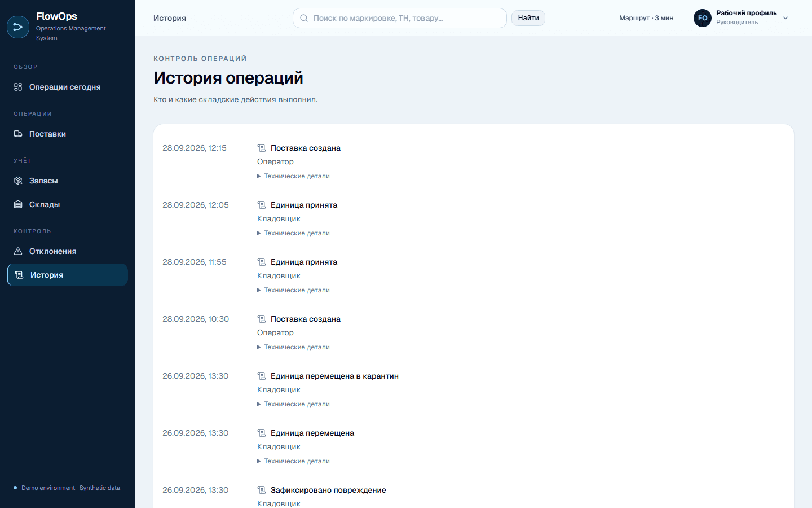Click icon beside Единица перемещена в карантин
The image size is (812, 508).
pos(262,376)
